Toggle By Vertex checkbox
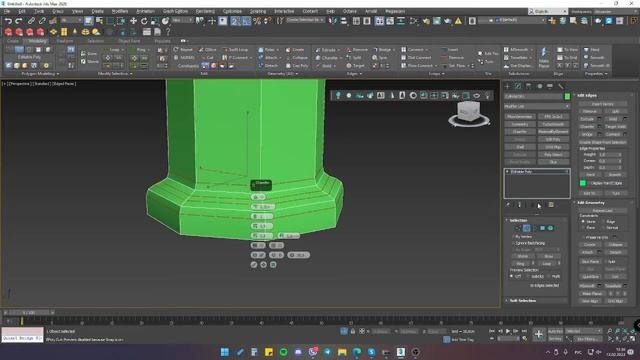 [513, 237]
